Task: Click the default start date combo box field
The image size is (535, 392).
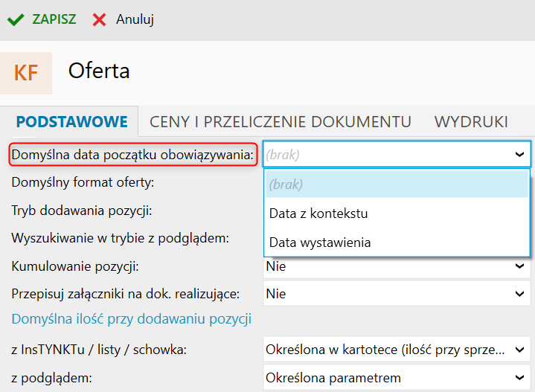Action: click(387, 155)
